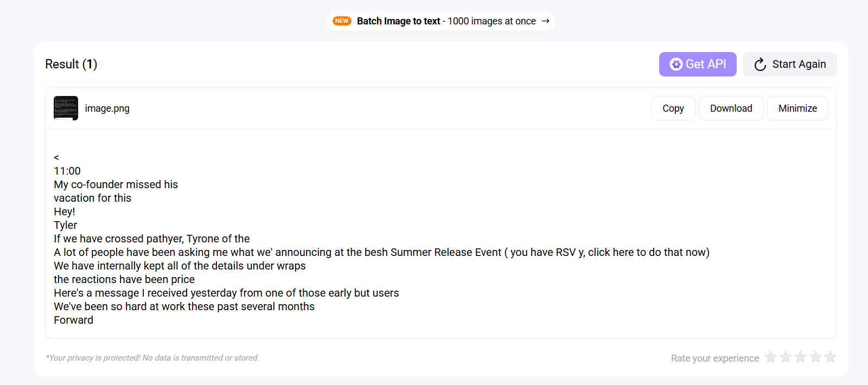The image size is (868, 385).
Task: Click the Result (1) heading
Action: (71, 64)
